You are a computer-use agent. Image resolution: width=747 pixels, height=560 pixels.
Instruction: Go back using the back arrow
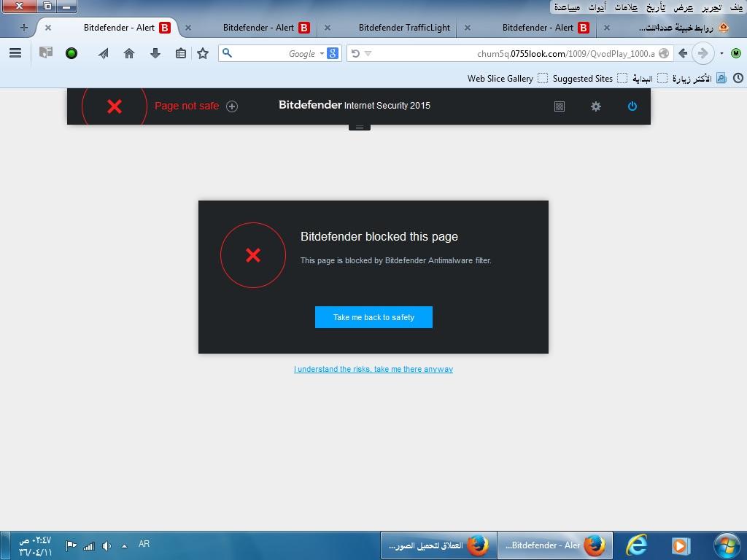tap(683, 53)
